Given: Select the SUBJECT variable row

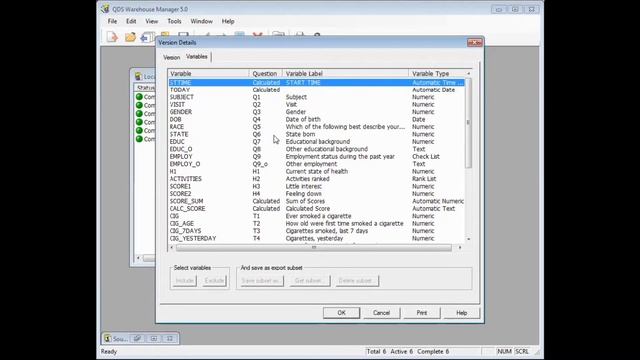Looking at the screenshot, I should click(x=316, y=97).
